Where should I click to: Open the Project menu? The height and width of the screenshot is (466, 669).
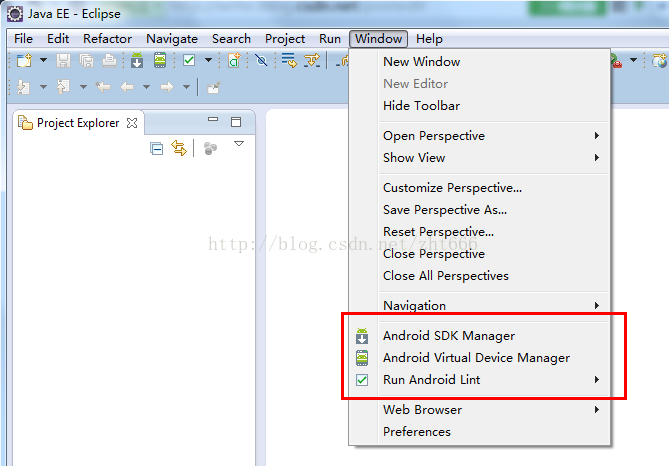[285, 39]
